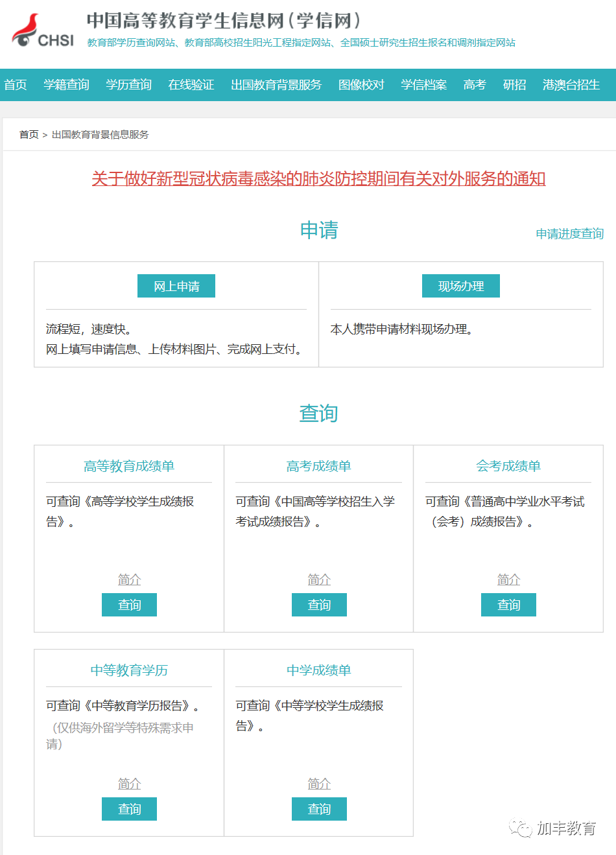This screenshot has height=855, width=616.
Task: Open the 简介 link under 高考成绩单
Action: click(x=318, y=579)
